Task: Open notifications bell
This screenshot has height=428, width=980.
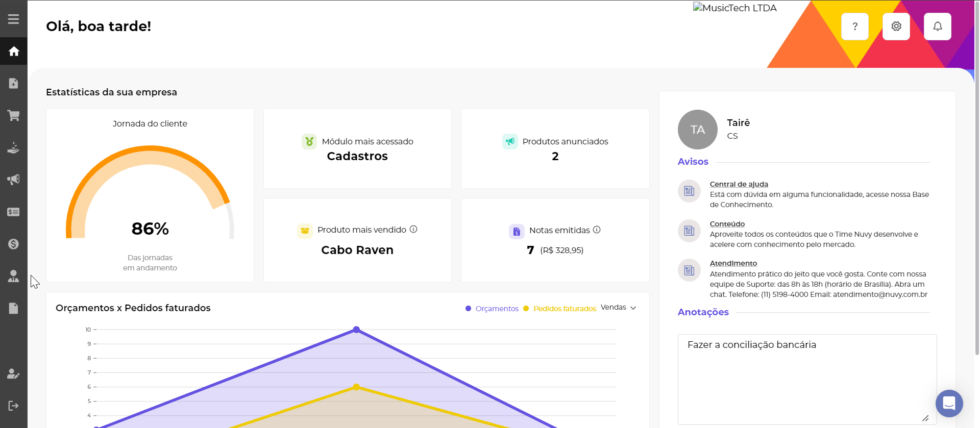Action: [938, 27]
